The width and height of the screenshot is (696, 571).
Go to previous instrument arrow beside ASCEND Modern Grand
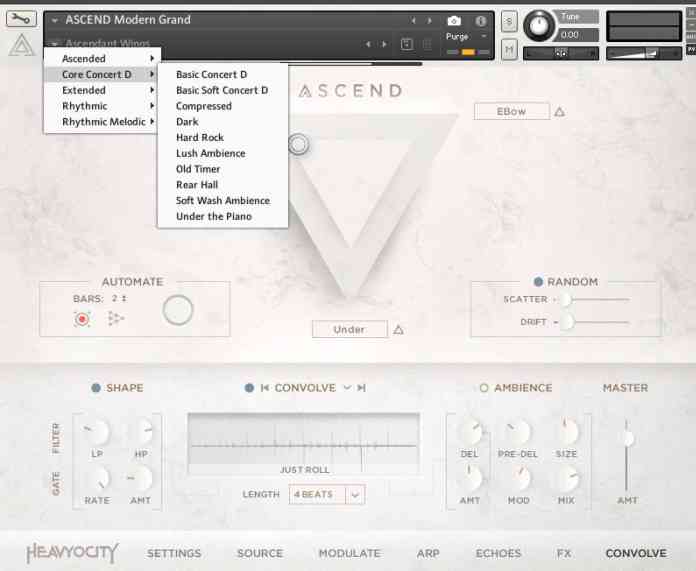pyautogui.click(x=413, y=21)
